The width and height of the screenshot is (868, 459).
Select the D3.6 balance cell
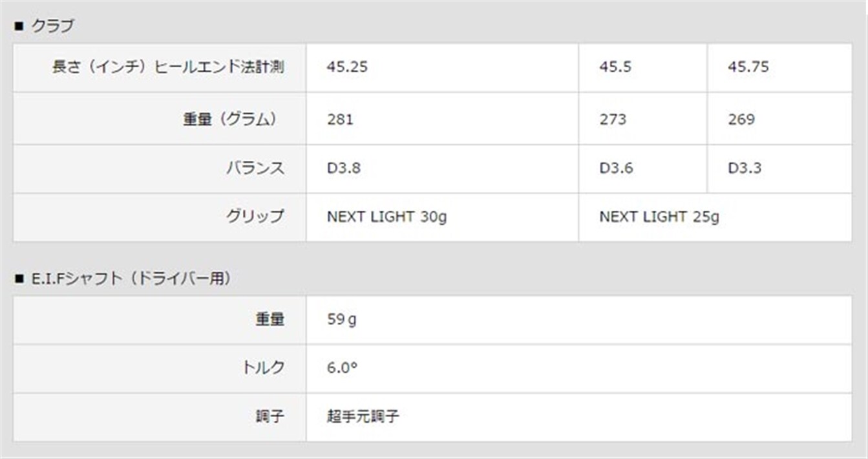pos(616,168)
